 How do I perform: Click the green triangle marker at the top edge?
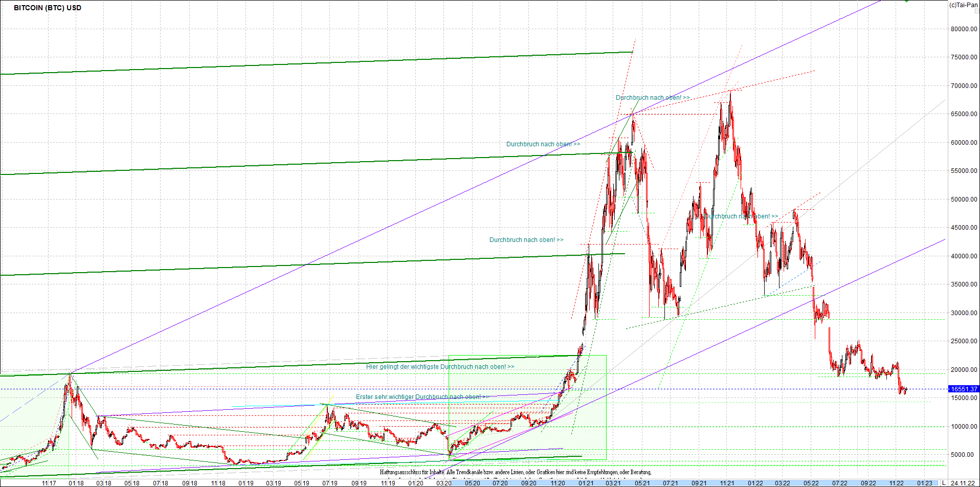click(906, 1)
